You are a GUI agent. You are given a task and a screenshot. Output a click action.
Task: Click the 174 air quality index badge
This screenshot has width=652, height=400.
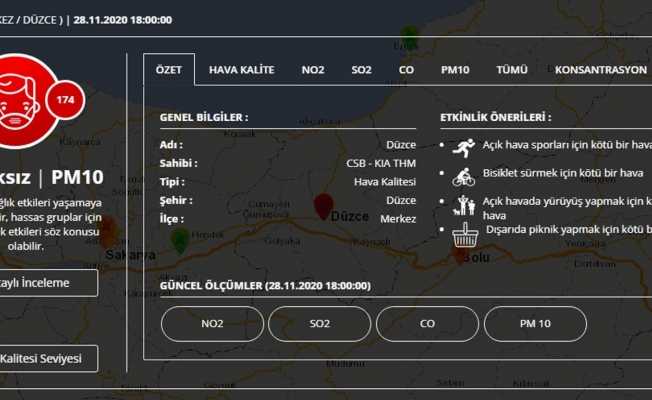(x=64, y=101)
